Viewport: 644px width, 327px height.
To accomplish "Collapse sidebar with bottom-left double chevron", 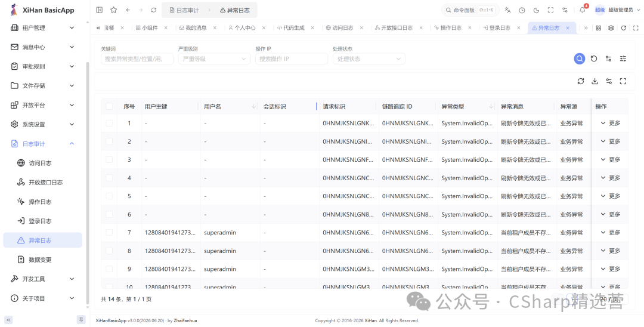I will coord(8,320).
